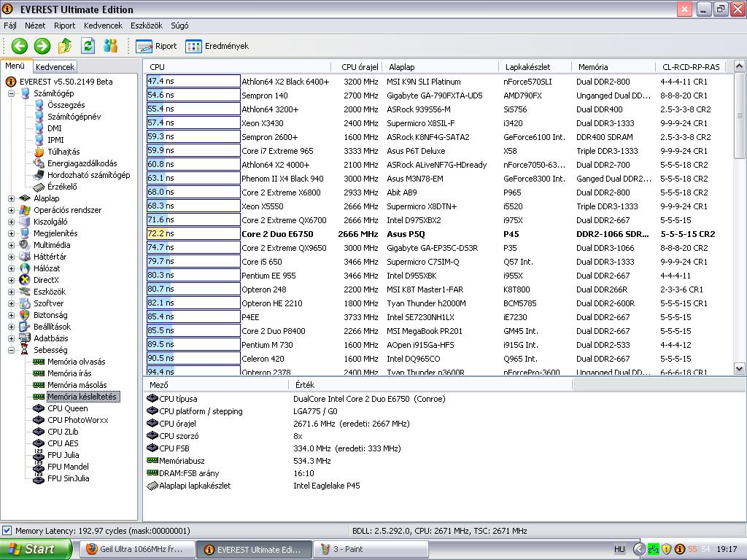Screen dimensions: 747x560
Task: Open the Riport toolbar button
Action: click(156, 46)
